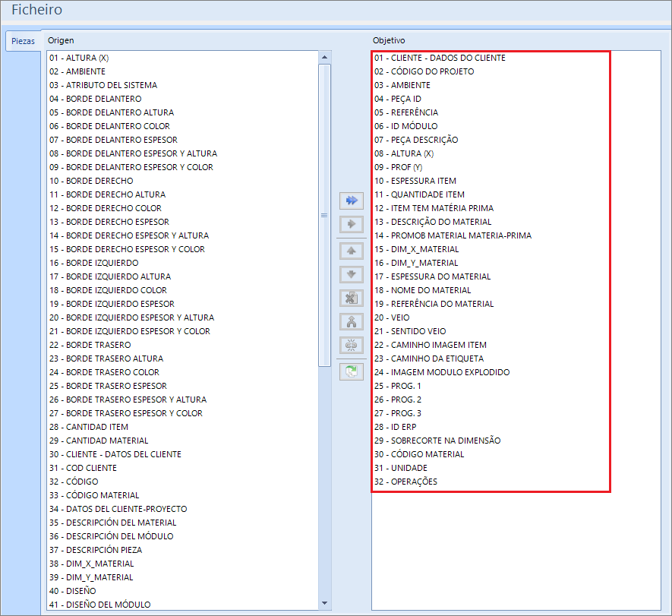Select '35 - DESCRIPCIÓN DEL MATERIAL'
672x616 pixels.
tap(112, 523)
